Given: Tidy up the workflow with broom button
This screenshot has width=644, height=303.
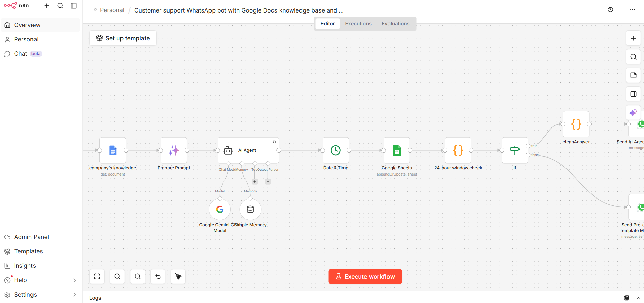Looking at the screenshot, I should pos(178,276).
